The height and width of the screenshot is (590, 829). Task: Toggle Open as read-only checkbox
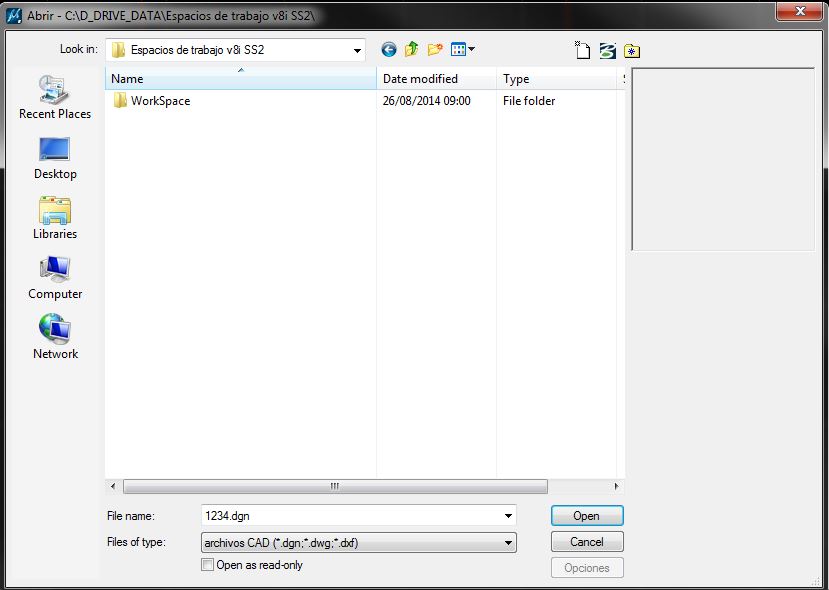[x=207, y=565]
